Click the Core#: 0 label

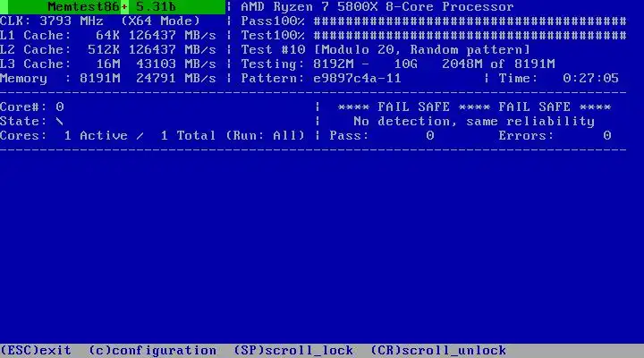pos(32,107)
